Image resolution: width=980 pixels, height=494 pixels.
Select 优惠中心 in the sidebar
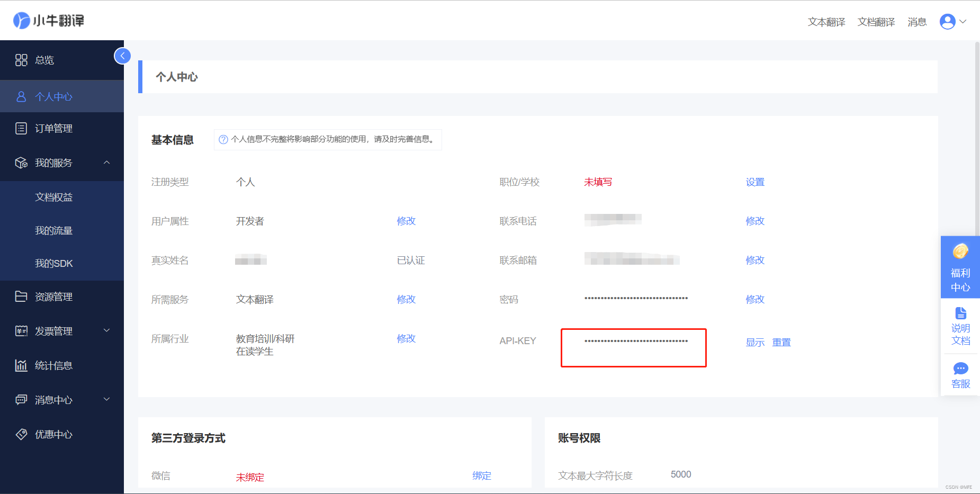(x=62, y=434)
